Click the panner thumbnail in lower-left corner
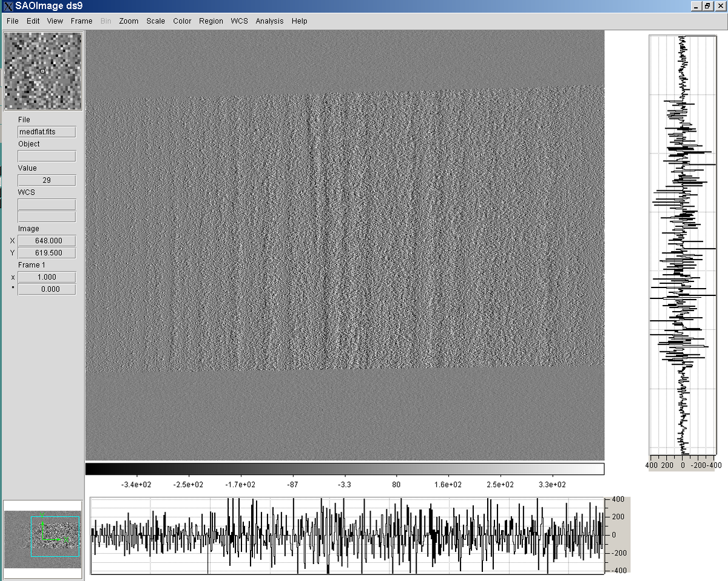This screenshot has width=728, height=581. click(42, 537)
